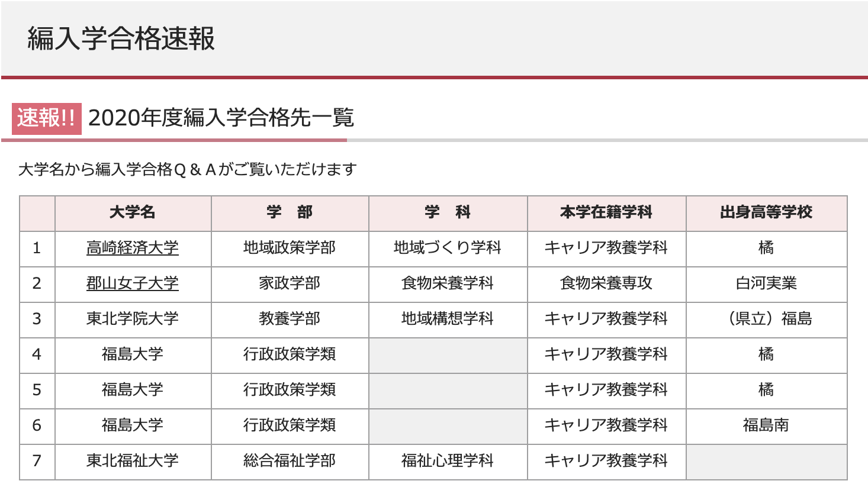Click the 本学在籍学科 column header
The image size is (868, 497).
click(606, 212)
